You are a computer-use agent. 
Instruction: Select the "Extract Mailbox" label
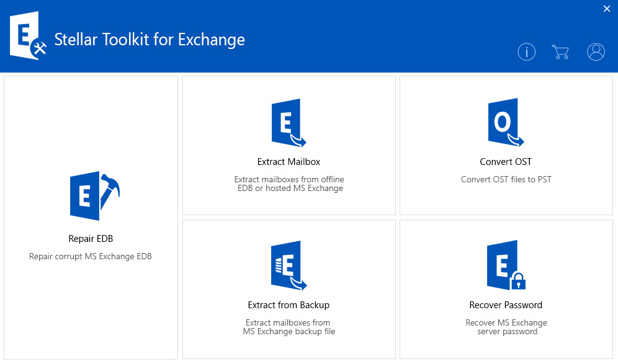coord(289,162)
